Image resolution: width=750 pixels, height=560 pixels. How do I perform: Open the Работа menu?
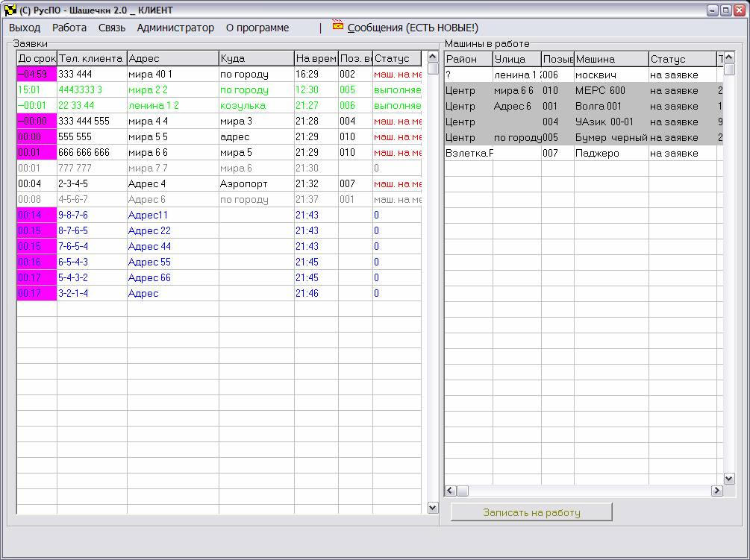click(69, 28)
